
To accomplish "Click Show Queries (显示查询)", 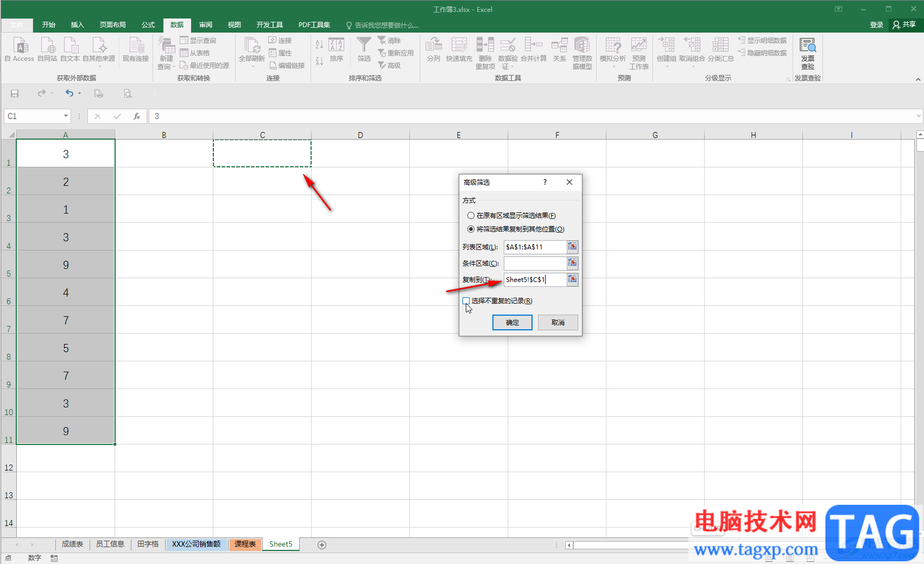I will pyautogui.click(x=198, y=41).
